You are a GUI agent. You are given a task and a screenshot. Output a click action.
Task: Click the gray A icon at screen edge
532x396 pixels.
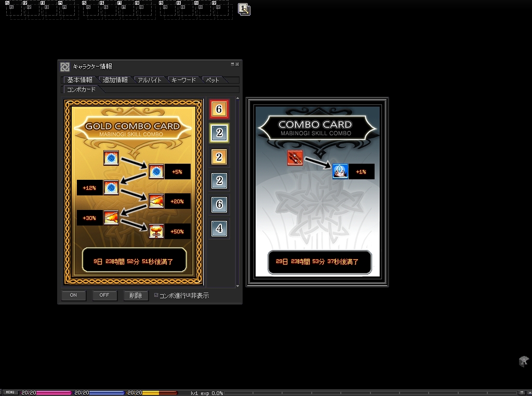tap(524, 361)
